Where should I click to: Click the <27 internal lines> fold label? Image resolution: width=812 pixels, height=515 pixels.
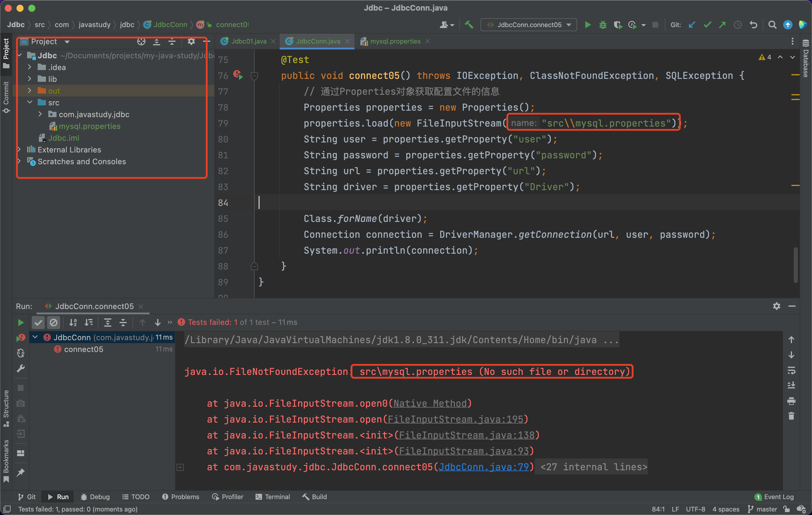point(594,467)
